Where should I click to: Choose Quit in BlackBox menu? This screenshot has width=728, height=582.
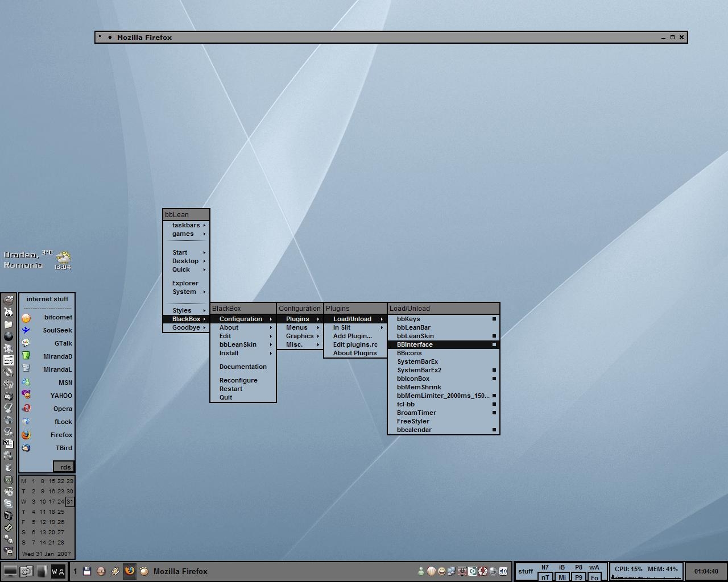pyautogui.click(x=243, y=397)
